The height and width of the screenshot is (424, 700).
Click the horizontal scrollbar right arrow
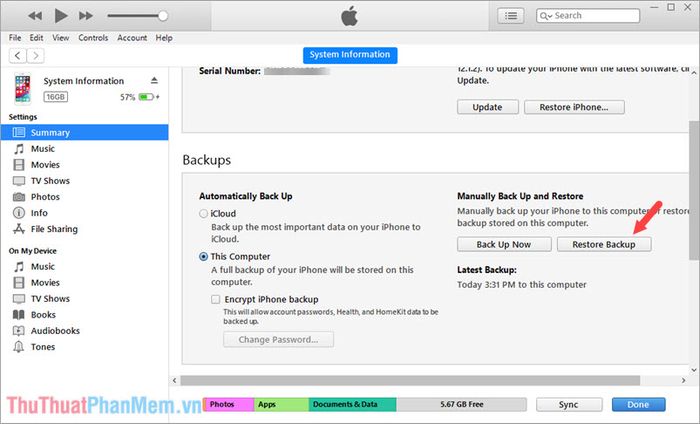[683, 380]
